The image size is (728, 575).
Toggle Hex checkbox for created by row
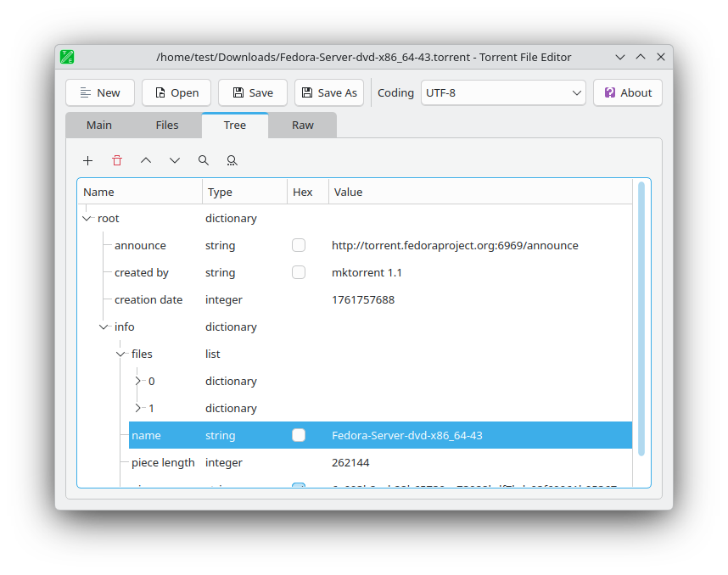click(x=299, y=272)
